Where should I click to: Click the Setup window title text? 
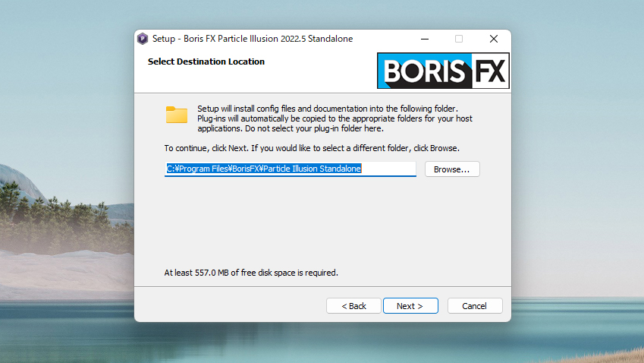coord(253,39)
